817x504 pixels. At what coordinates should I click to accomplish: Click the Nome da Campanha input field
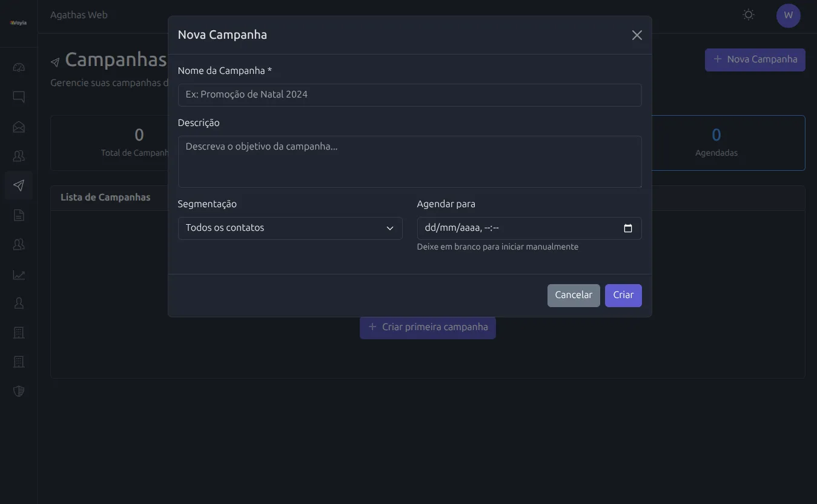click(409, 95)
